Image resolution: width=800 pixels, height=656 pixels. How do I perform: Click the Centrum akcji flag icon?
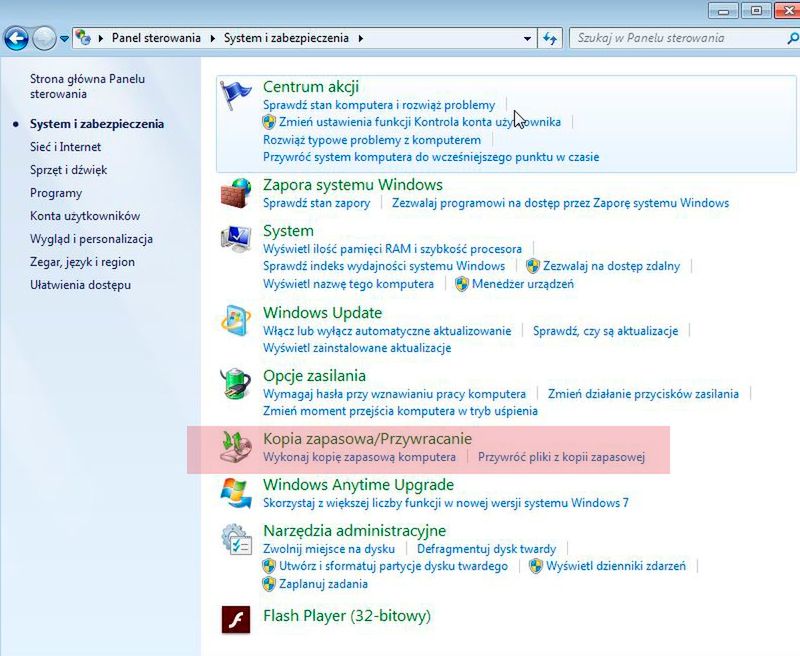[x=235, y=94]
